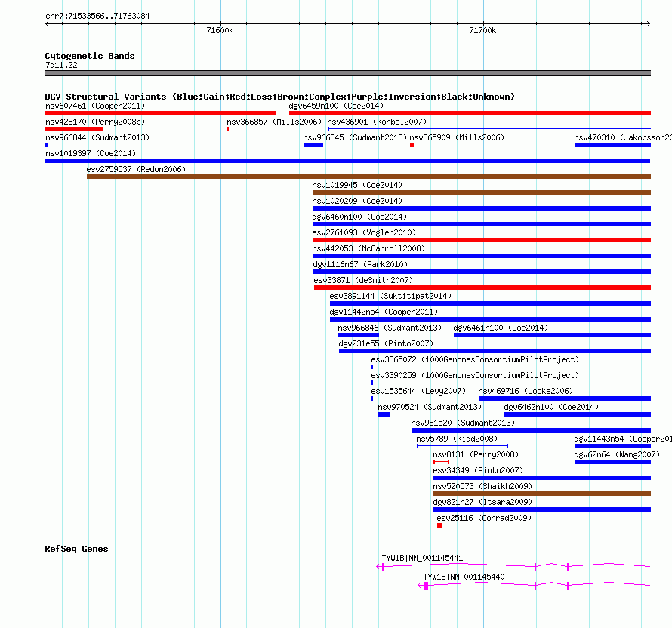
Task: Open the TYW1B|NM_001145441 gene label
Action: (x=422, y=558)
